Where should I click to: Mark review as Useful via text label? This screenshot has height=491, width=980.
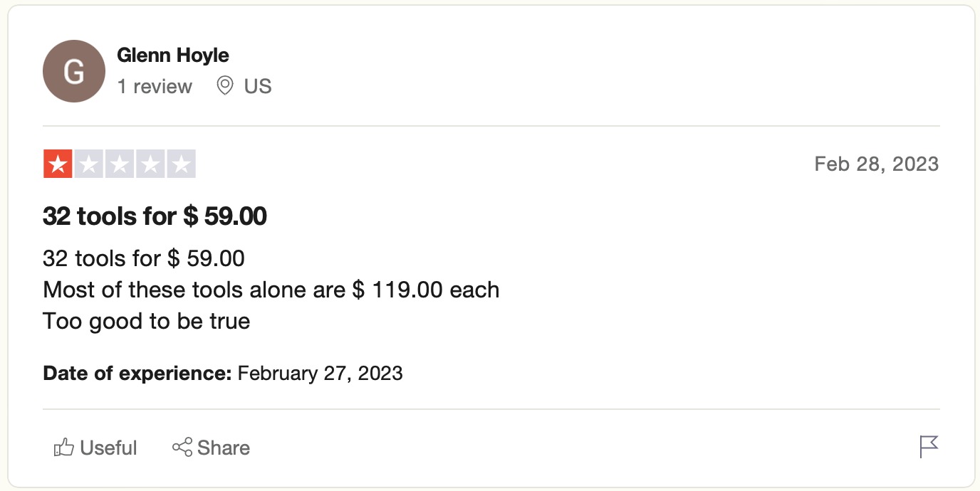[x=108, y=448]
